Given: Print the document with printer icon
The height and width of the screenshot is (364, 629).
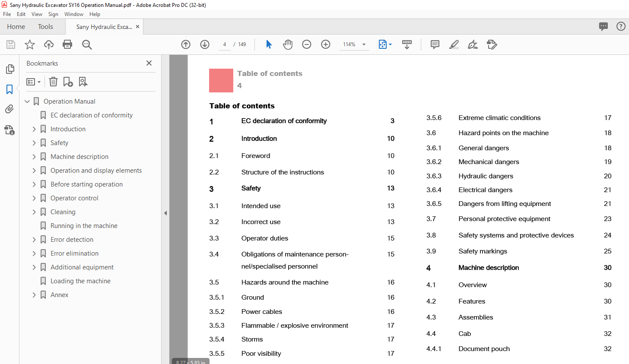Looking at the screenshot, I should 67,44.
